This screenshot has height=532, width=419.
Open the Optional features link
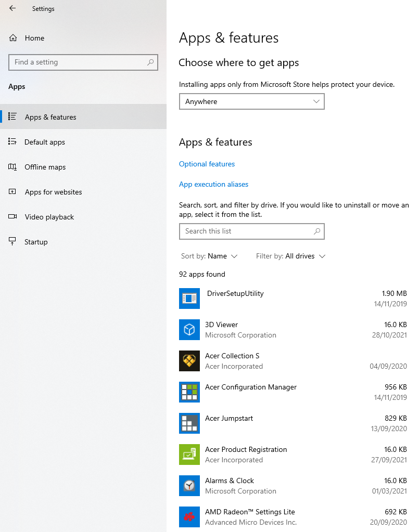(x=207, y=164)
